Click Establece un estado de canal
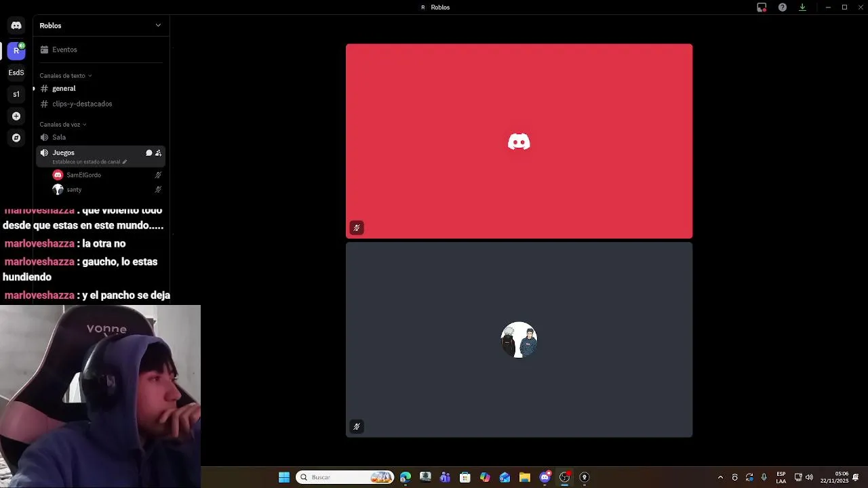Viewport: 868px width, 488px height. [x=90, y=162]
